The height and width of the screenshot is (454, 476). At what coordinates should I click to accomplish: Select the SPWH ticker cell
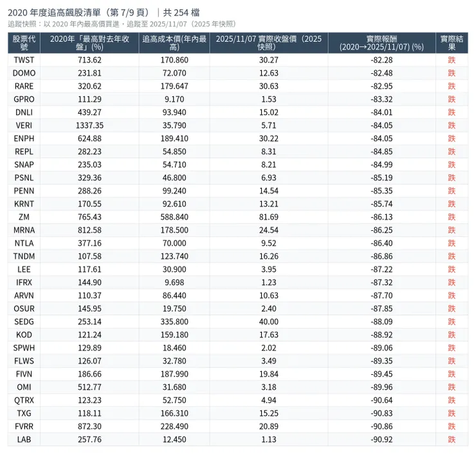[x=24, y=348]
